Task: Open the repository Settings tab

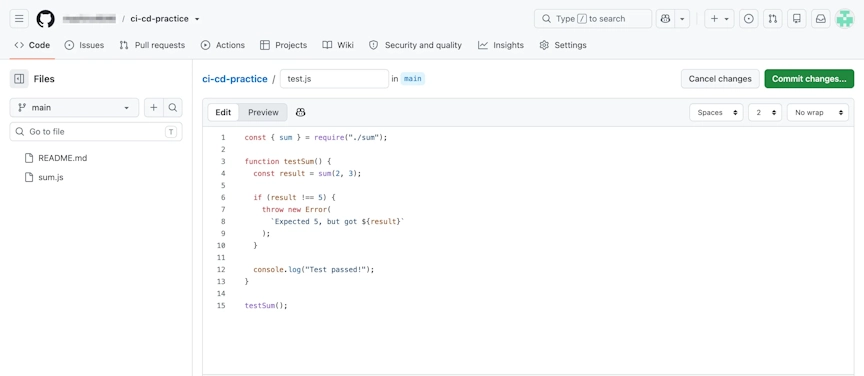Action: coord(563,45)
